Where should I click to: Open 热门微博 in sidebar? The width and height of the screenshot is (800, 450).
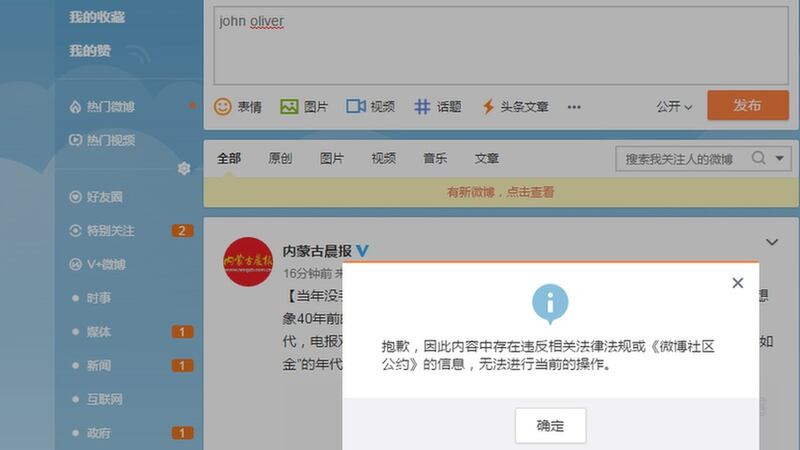(102, 107)
